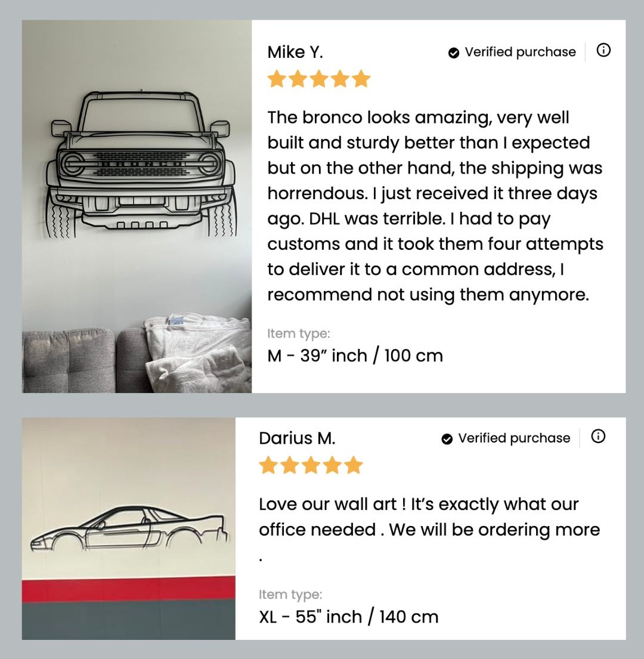The height and width of the screenshot is (659, 644).
Task: Click the info icon in Mike Y.'s review
Action: pos(603,51)
